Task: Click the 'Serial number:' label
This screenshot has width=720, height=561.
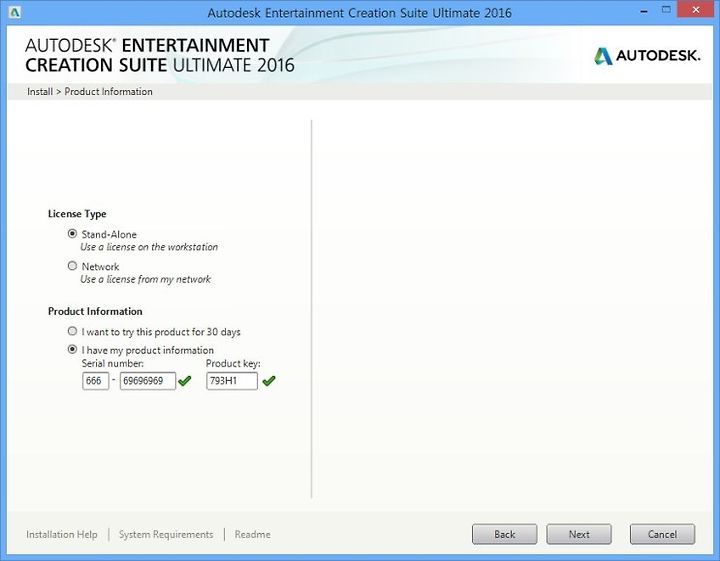Action: coord(112,364)
